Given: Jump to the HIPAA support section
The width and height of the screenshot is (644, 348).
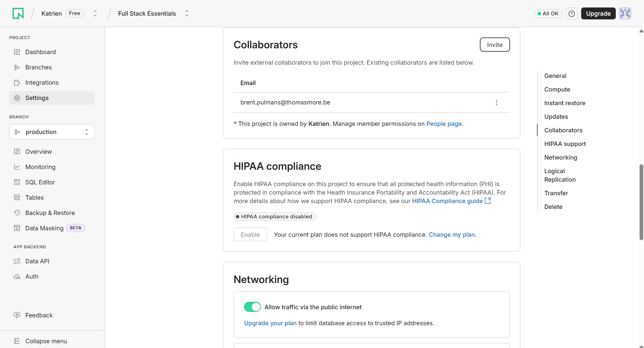Looking at the screenshot, I should 565,144.
